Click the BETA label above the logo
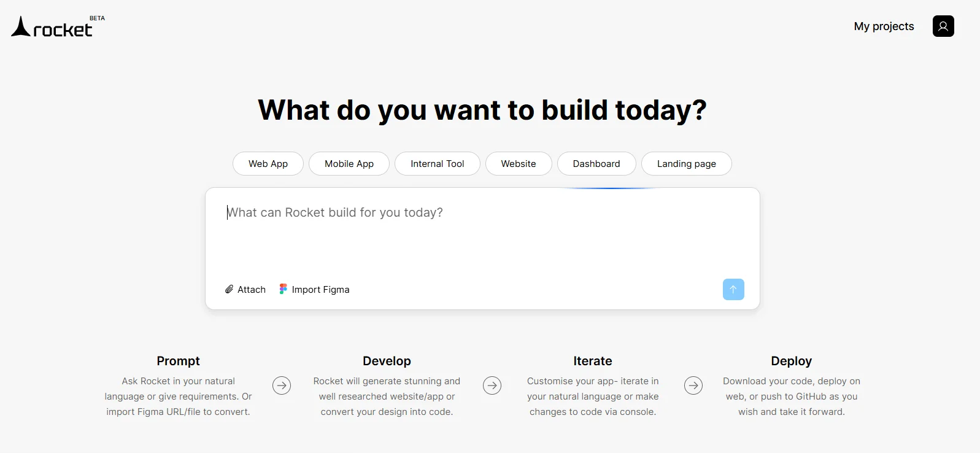Image resolution: width=980 pixels, height=453 pixels. tap(97, 18)
